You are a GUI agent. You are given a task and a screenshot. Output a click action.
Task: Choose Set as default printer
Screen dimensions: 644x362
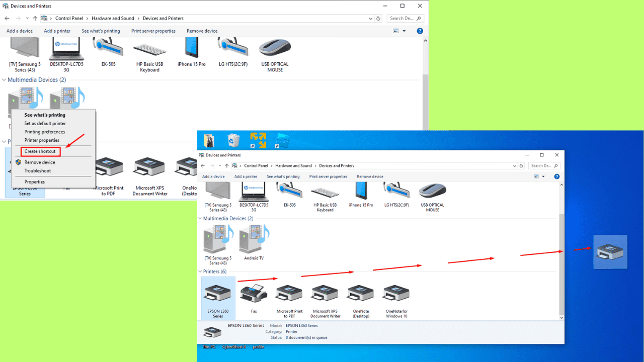(x=45, y=123)
